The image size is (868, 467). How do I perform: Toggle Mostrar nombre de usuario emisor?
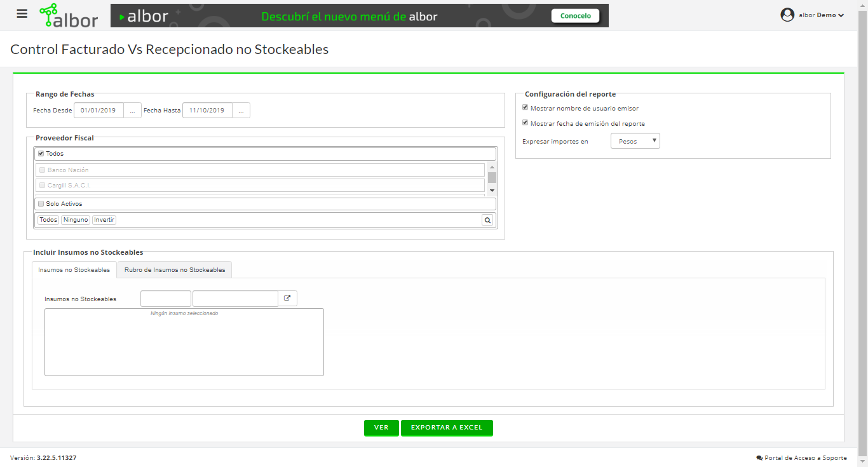526,108
